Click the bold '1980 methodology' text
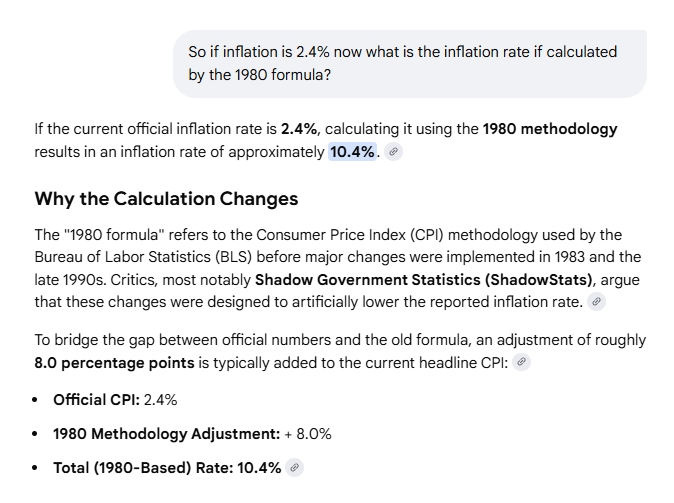The height and width of the screenshot is (503, 674). pos(550,129)
